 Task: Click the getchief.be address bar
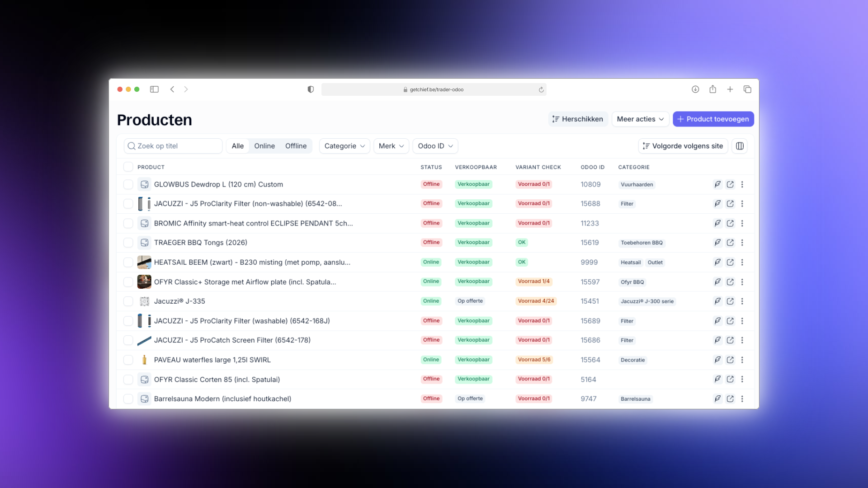tap(434, 89)
